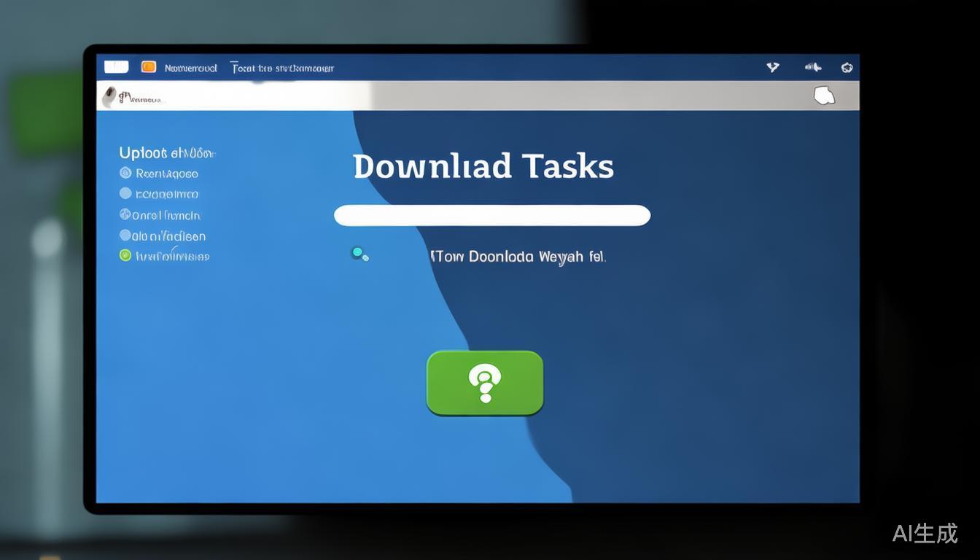Click the white rectangle icon in title bar

116,67
